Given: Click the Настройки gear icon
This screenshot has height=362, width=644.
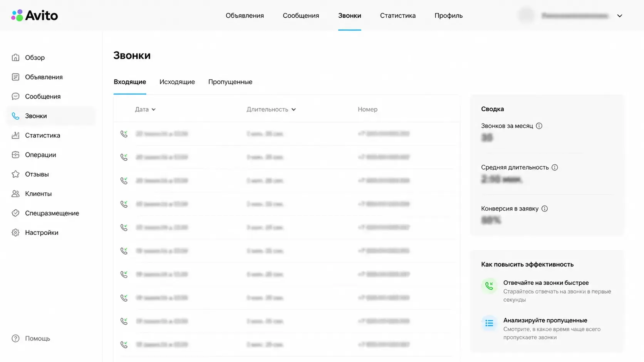Looking at the screenshot, I should (x=15, y=232).
